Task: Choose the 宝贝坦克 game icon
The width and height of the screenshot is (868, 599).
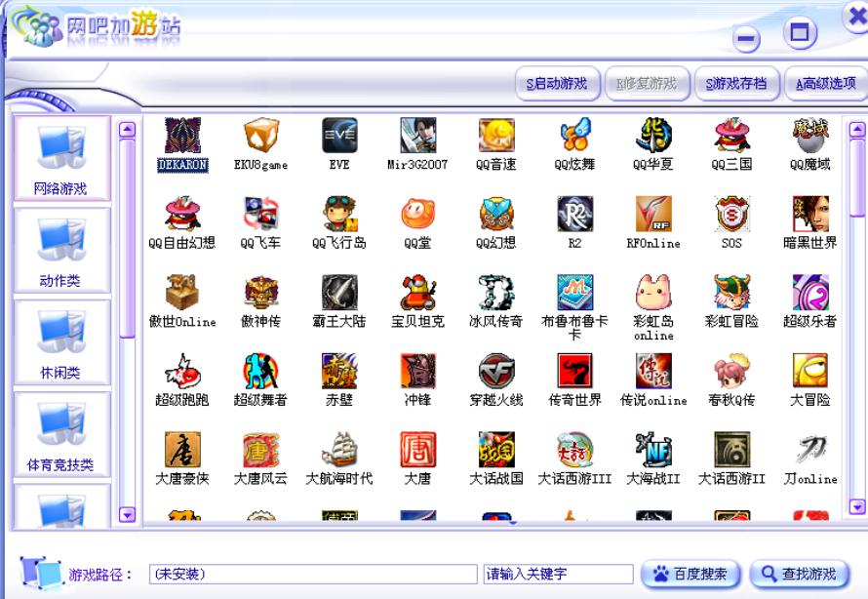Action: (418, 293)
